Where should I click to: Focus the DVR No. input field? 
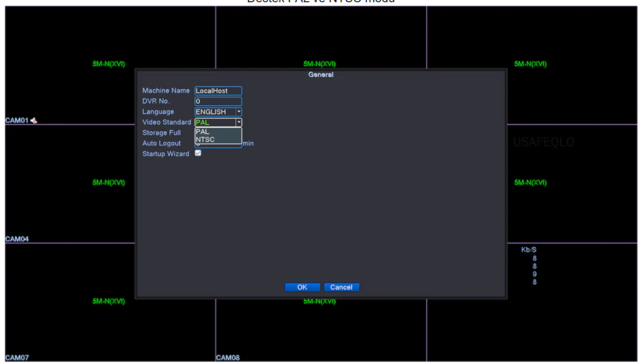tap(218, 101)
